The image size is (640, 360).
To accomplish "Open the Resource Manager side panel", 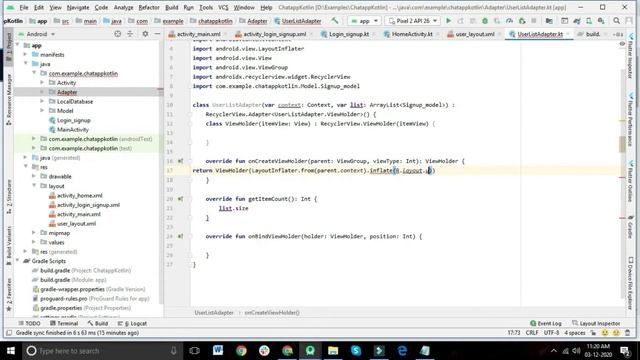I will pyautogui.click(x=9, y=99).
